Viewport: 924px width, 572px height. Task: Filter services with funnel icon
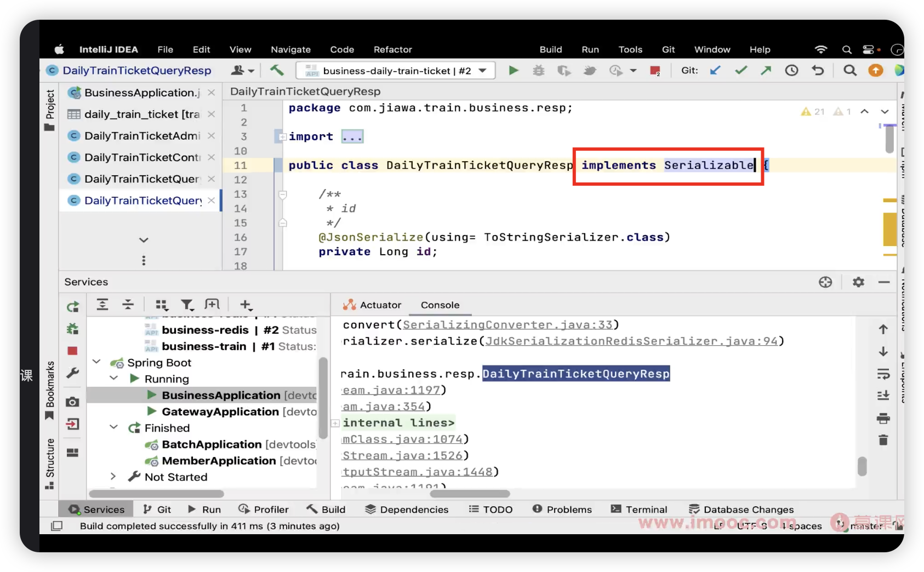click(187, 305)
